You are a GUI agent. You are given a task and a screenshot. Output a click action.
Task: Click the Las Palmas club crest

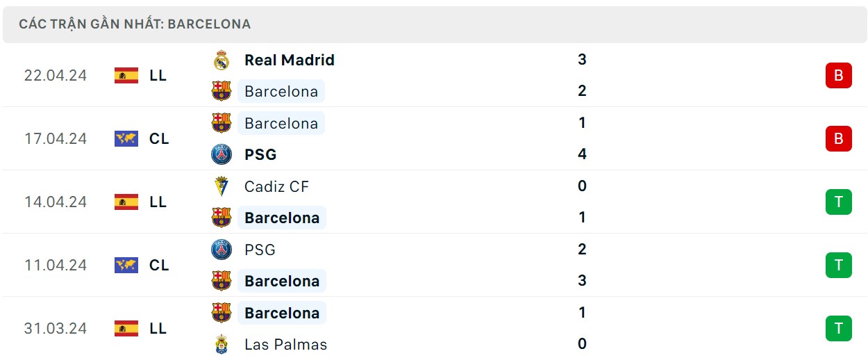pos(222,344)
